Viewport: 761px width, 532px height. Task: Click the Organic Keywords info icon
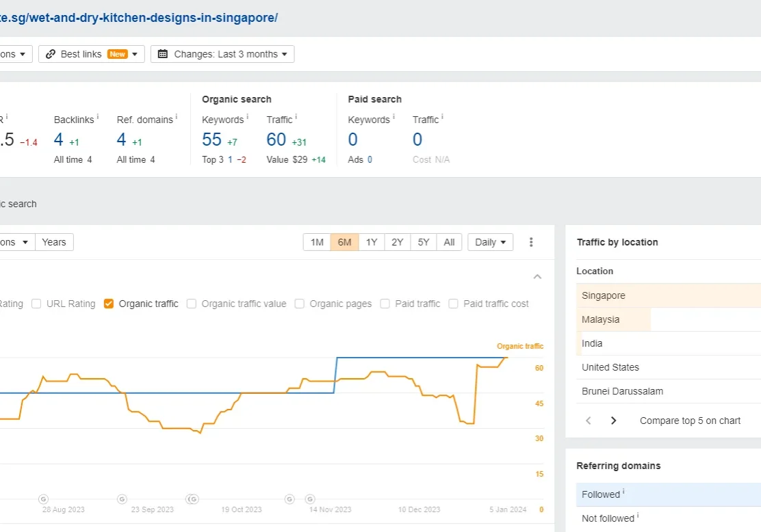pyautogui.click(x=247, y=117)
